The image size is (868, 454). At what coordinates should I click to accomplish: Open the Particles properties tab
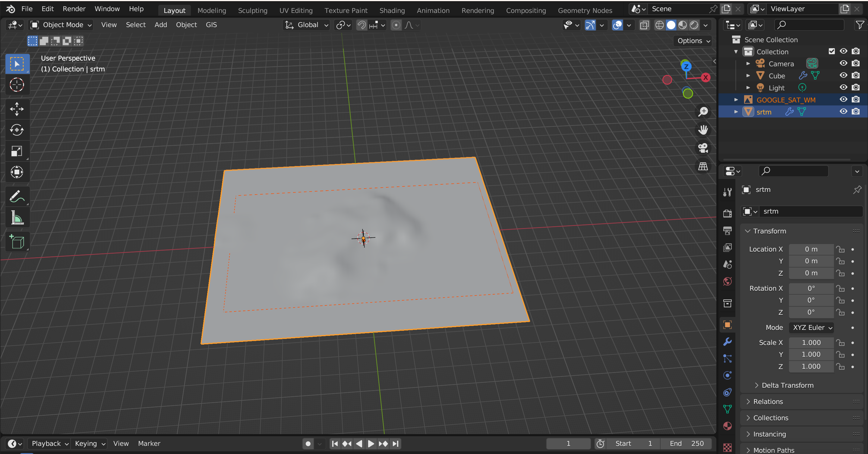click(728, 359)
